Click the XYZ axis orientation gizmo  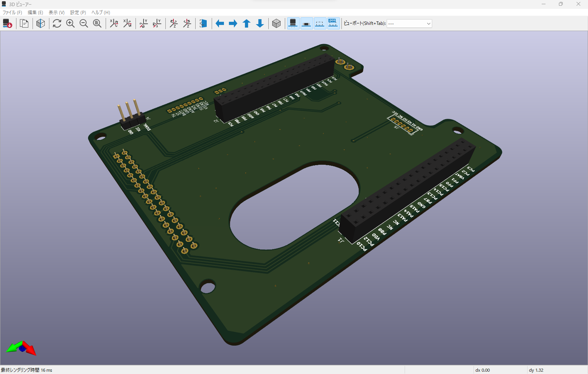coord(21,348)
